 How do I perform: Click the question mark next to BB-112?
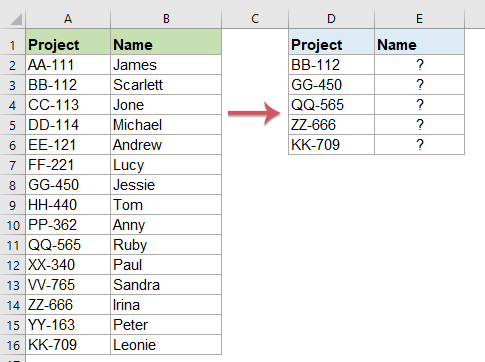[x=420, y=65]
